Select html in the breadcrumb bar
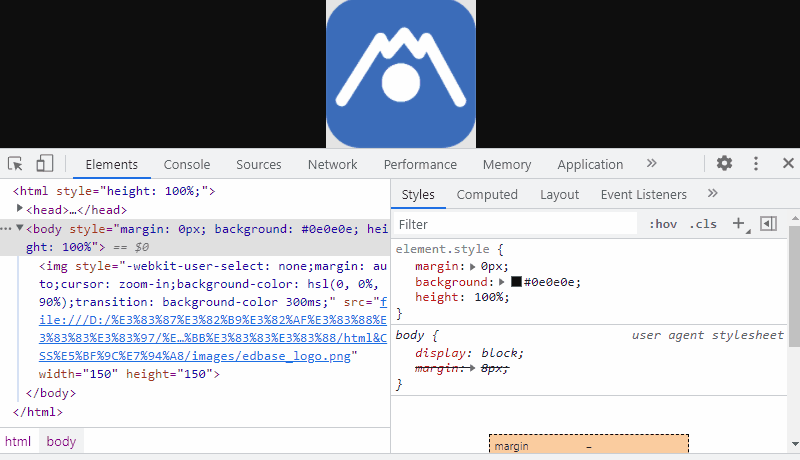 (18, 441)
